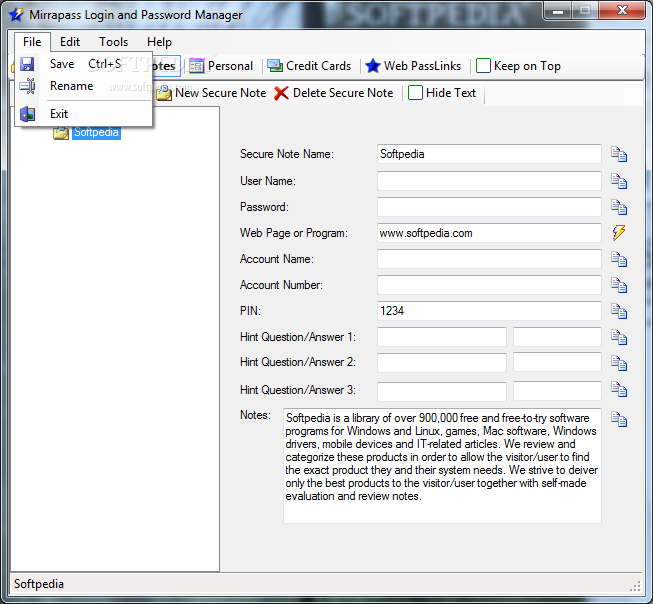The width and height of the screenshot is (653, 604).
Task: Click the Hint Question 2 field
Action: (442, 362)
